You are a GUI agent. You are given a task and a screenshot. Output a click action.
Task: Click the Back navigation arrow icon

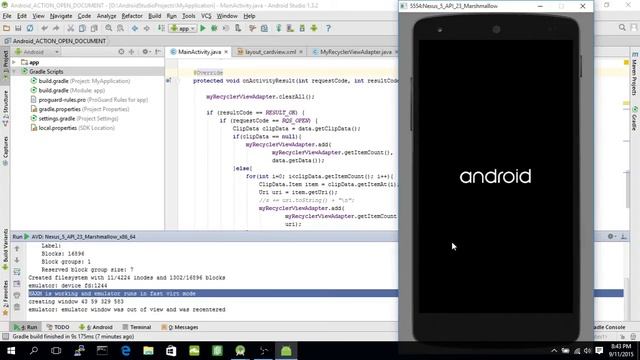(x=135, y=28)
